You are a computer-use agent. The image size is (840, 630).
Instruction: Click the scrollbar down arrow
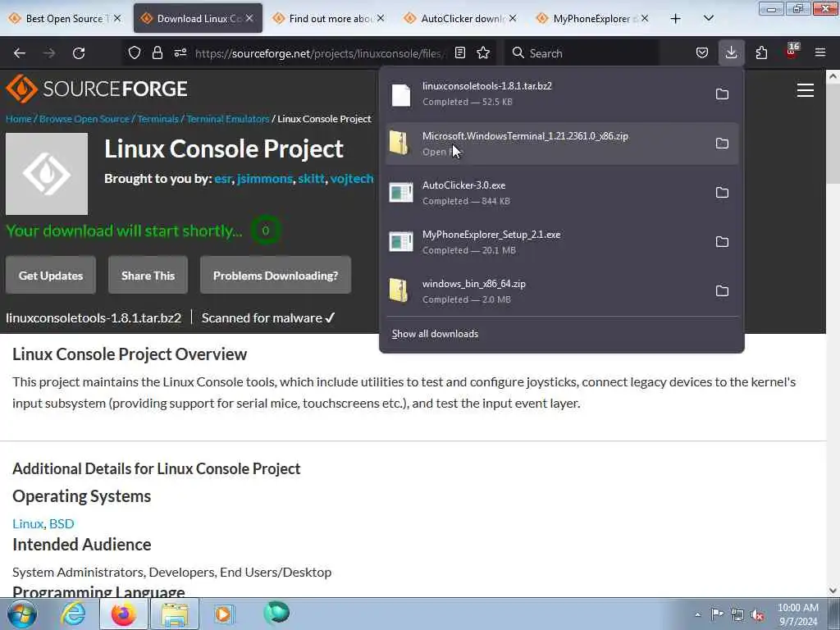click(x=833, y=591)
